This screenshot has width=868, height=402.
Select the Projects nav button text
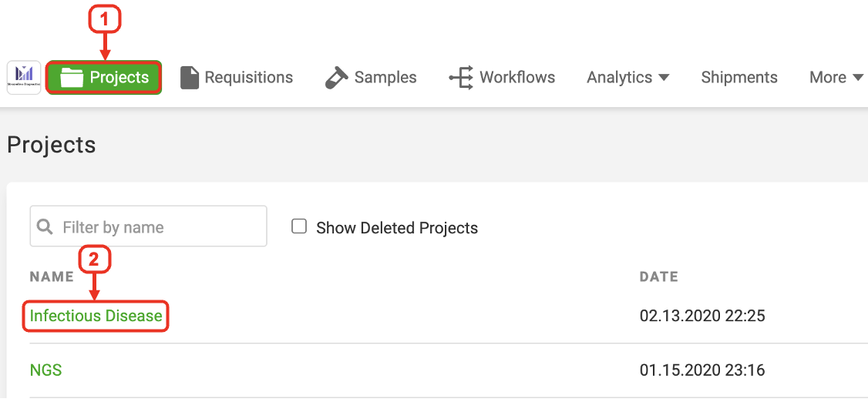point(119,78)
